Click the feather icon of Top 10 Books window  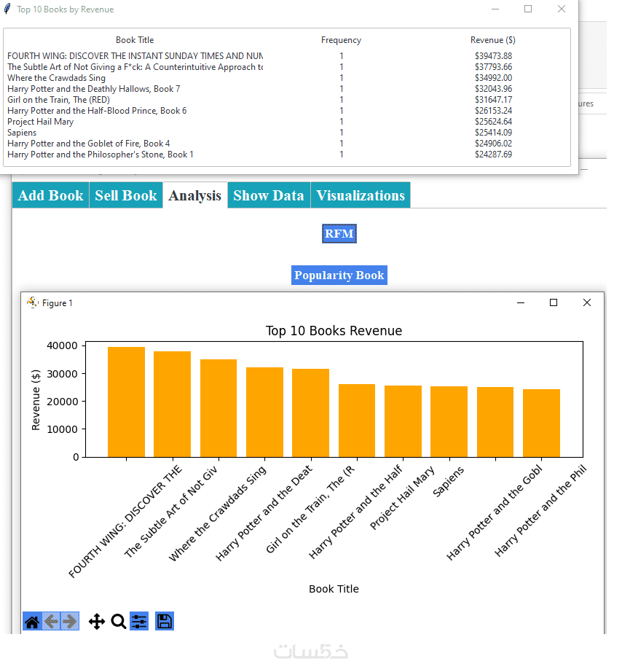[x=7, y=9]
